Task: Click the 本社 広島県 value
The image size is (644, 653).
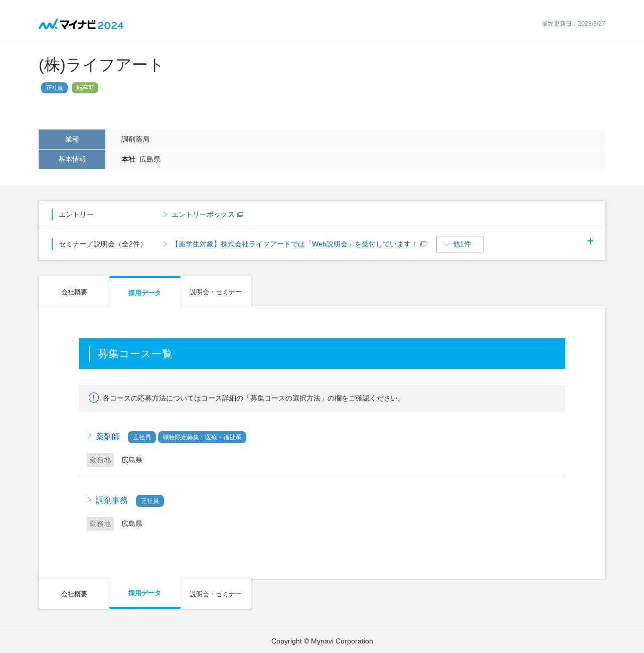Action: tap(141, 159)
